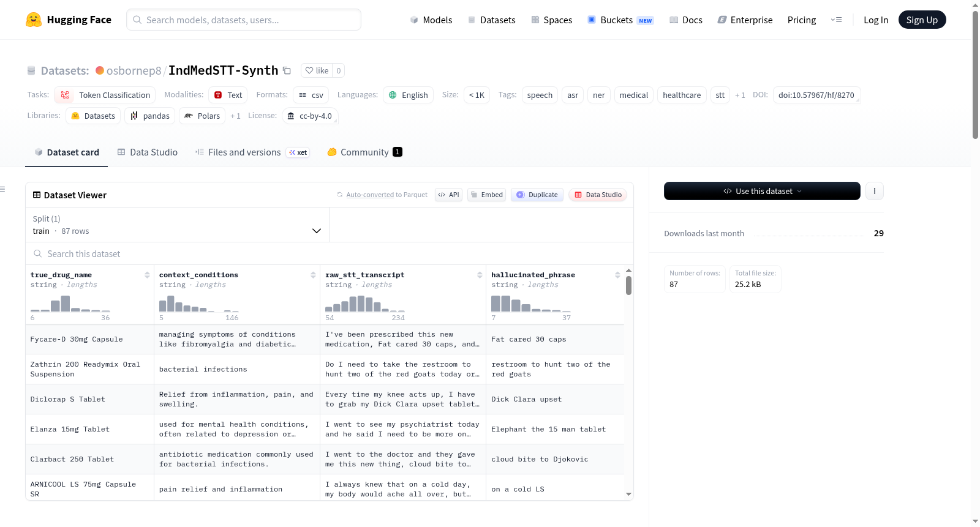Open the Community tab
This screenshot has width=980, height=527.
[x=364, y=152]
